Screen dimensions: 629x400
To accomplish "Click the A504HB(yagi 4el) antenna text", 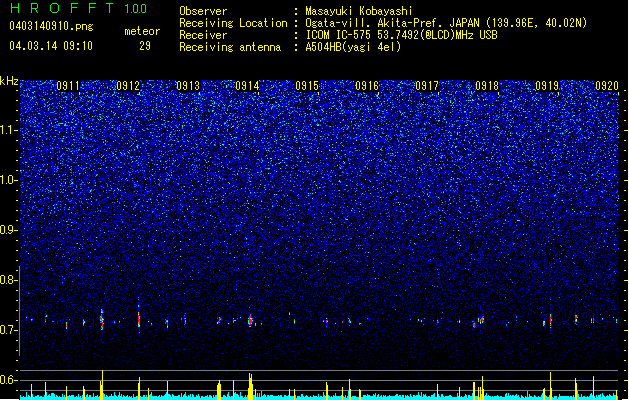I will coord(353,47).
